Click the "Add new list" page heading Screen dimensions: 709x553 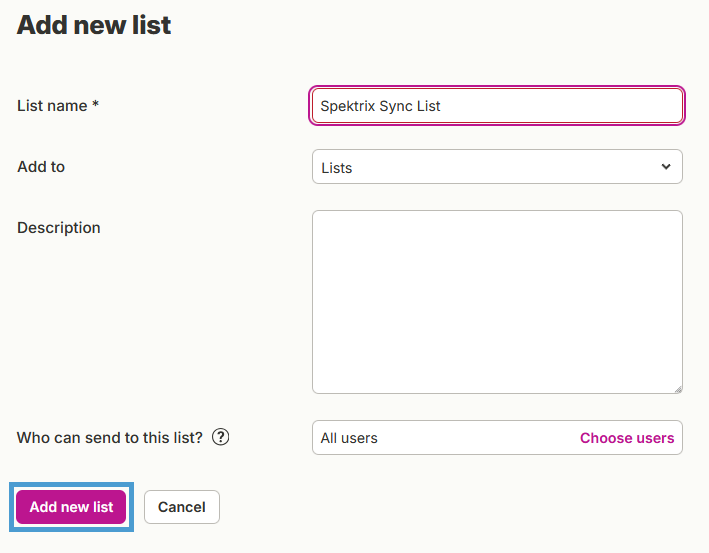tap(94, 25)
